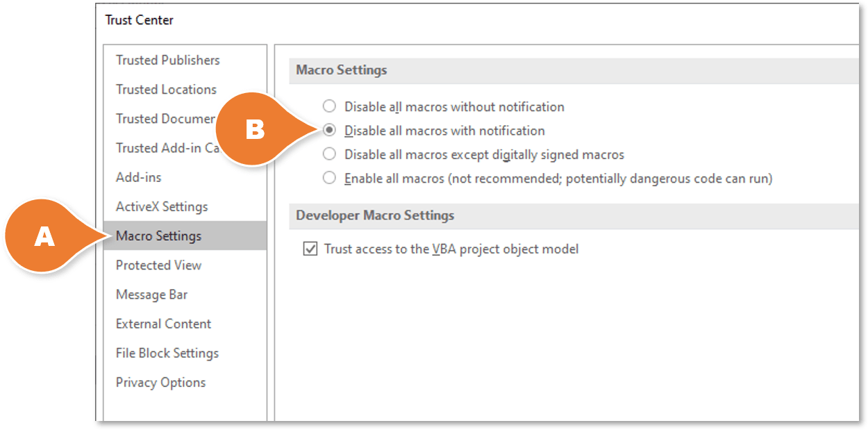Click the orange B callout marker
The image size is (868, 430).
coord(256,131)
